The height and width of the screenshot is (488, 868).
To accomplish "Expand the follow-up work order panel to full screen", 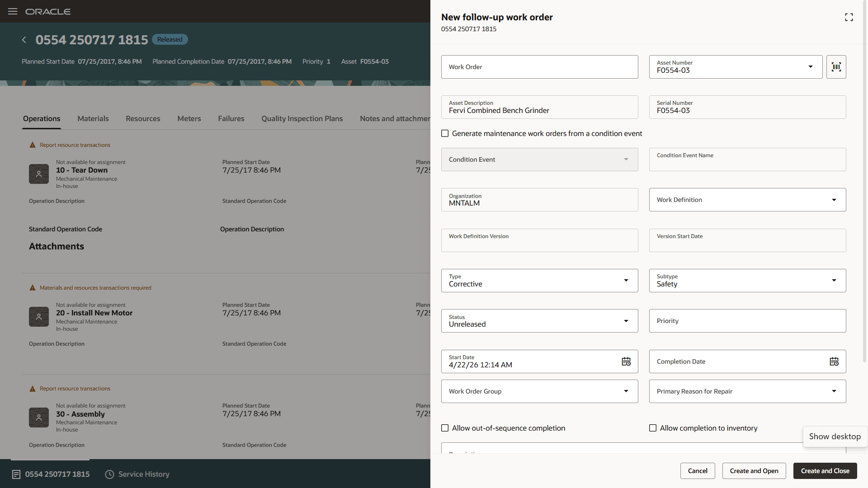I will (849, 17).
